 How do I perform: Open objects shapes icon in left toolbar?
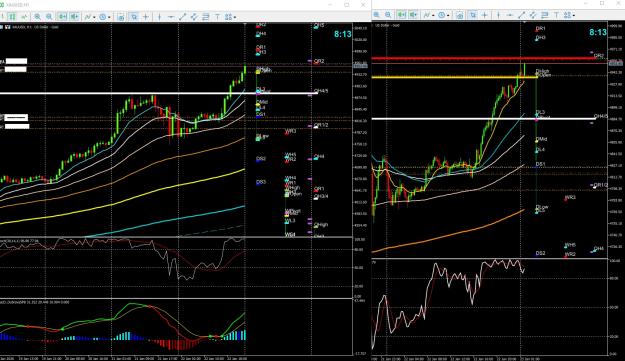pos(228,17)
